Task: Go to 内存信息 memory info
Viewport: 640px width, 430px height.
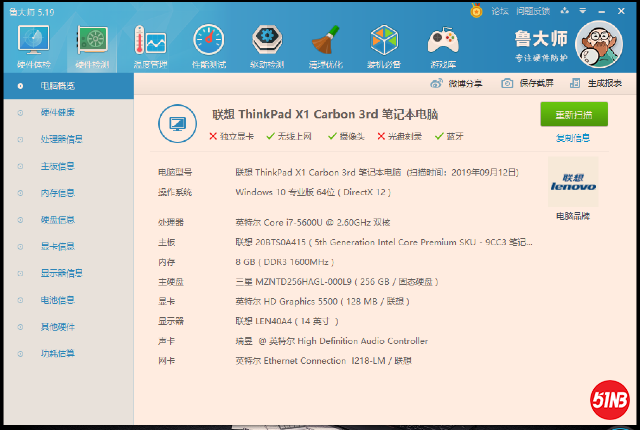Action: [57, 192]
